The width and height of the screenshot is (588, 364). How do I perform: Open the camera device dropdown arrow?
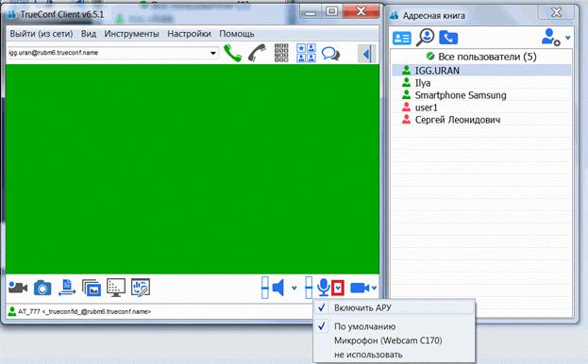click(375, 288)
